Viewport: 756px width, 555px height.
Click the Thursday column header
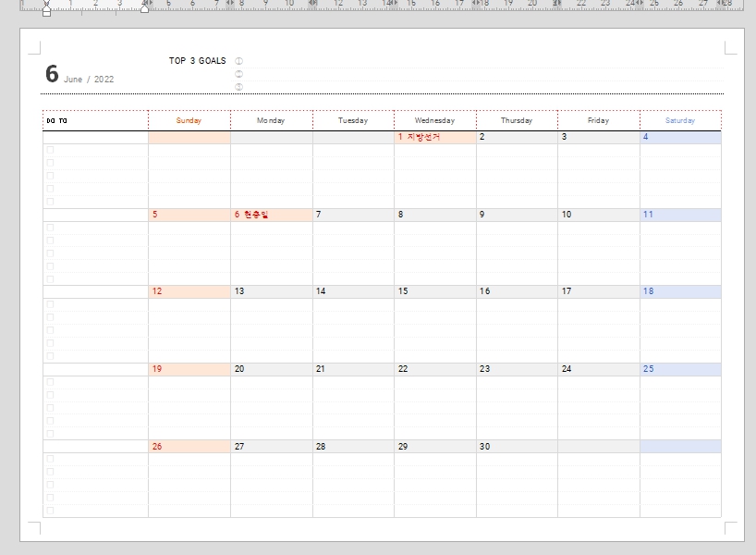coord(517,120)
